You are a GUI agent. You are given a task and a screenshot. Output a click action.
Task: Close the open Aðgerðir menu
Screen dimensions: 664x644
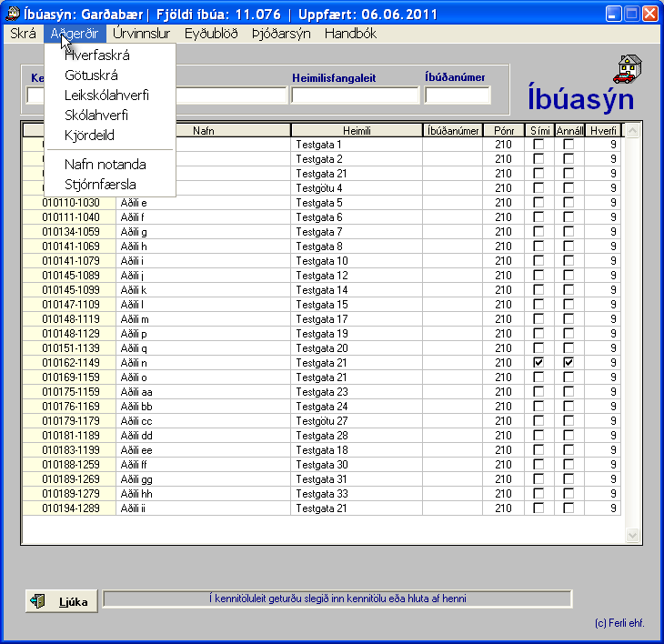coord(75,34)
